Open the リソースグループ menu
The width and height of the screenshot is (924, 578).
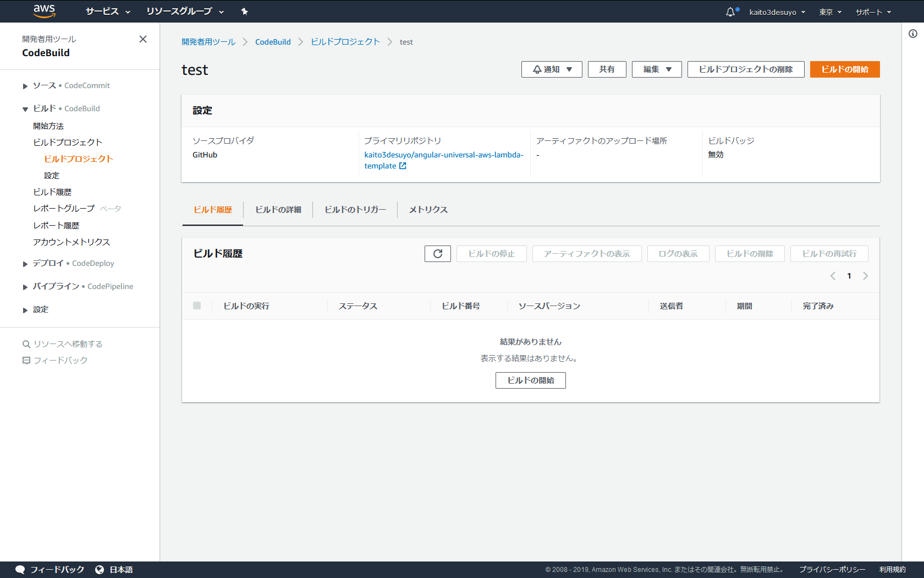click(x=185, y=12)
